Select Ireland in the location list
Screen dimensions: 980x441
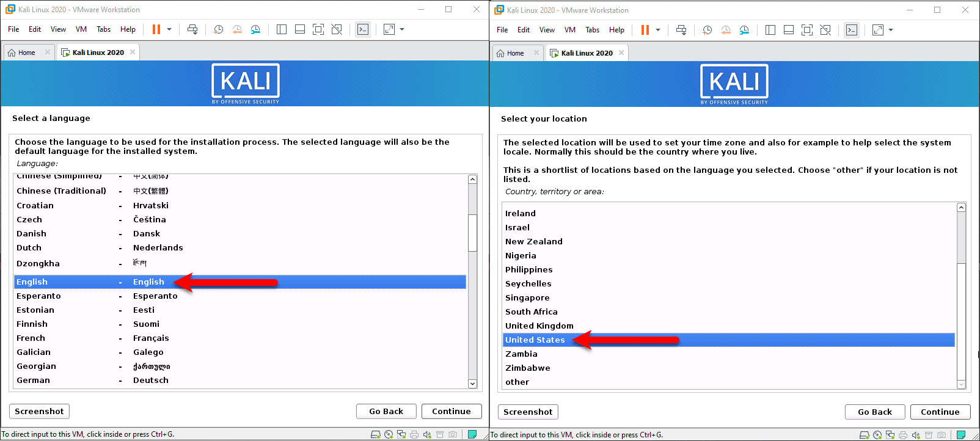(x=729, y=213)
